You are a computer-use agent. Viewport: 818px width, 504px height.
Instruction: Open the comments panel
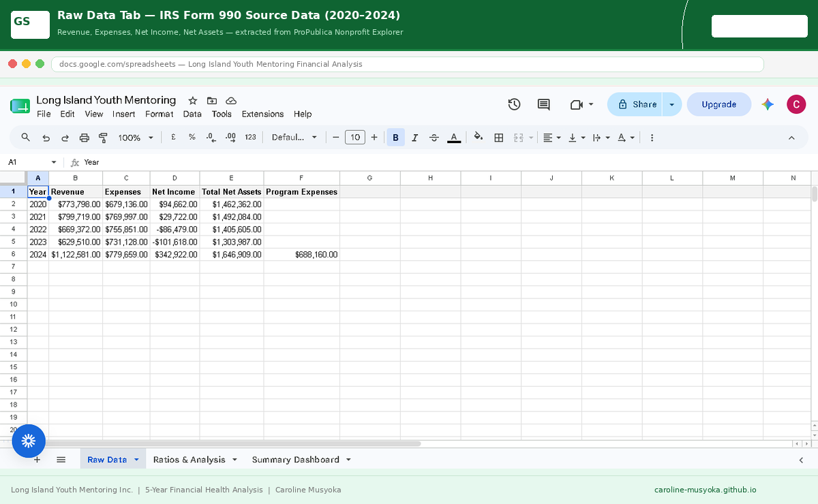tap(543, 104)
